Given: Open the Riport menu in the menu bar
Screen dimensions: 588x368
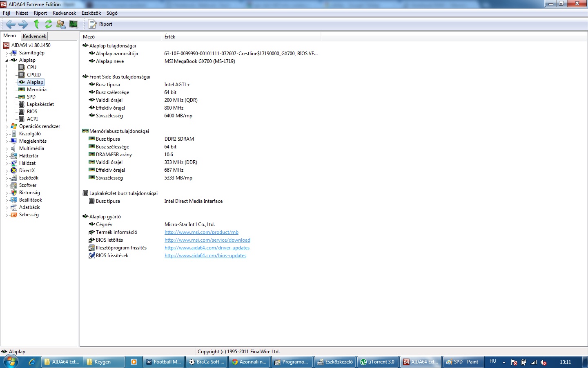Looking at the screenshot, I should pos(40,13).
